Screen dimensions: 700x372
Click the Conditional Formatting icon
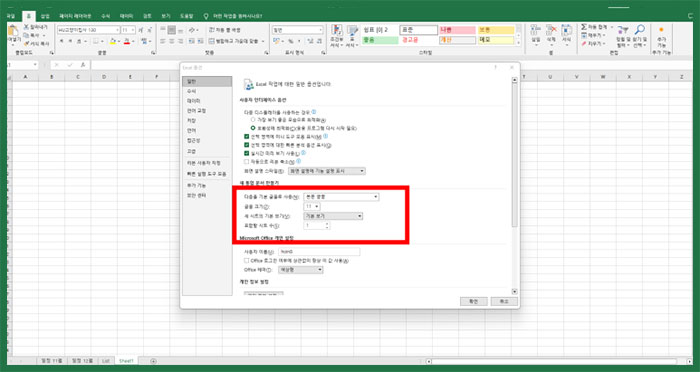click(x=336, y=31)
